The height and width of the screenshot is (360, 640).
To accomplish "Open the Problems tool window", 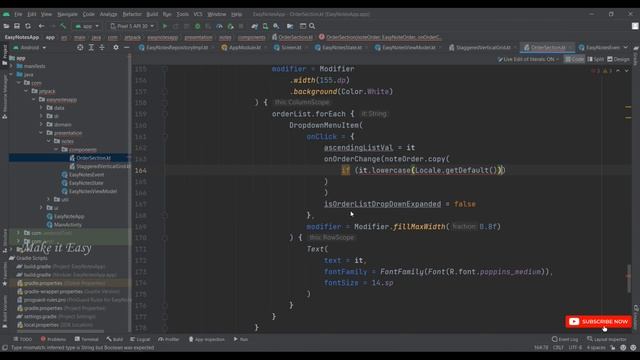I will (53, 339).
